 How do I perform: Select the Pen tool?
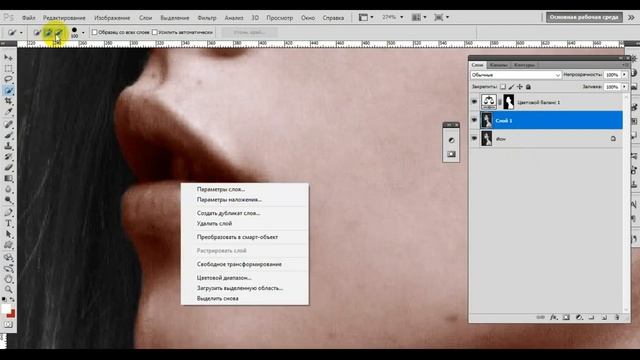[8, 213]
